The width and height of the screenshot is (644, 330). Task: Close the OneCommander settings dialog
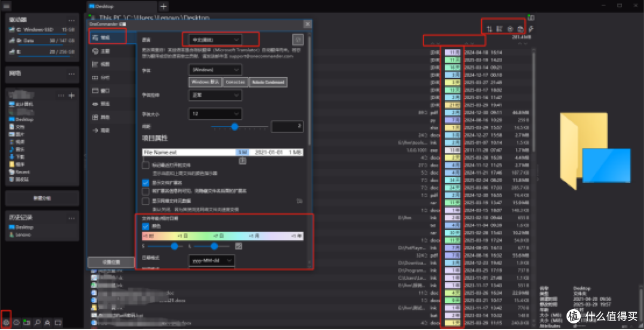click(x=308, y=24)
